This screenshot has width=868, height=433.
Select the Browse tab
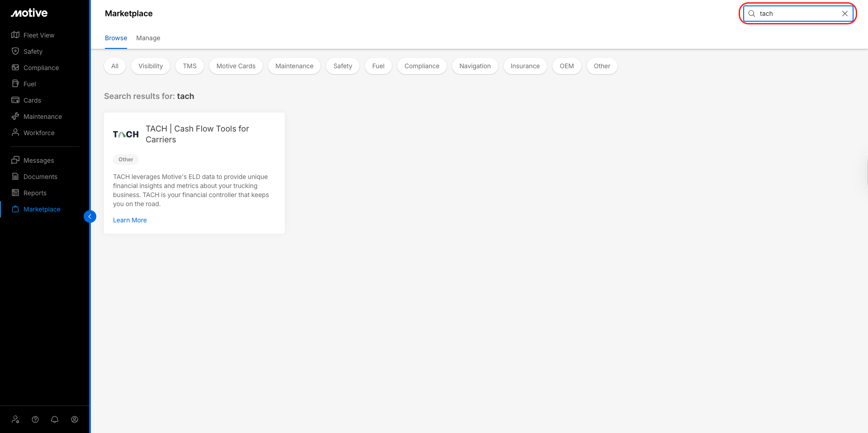pyautogui.click(x=116, y=38)
